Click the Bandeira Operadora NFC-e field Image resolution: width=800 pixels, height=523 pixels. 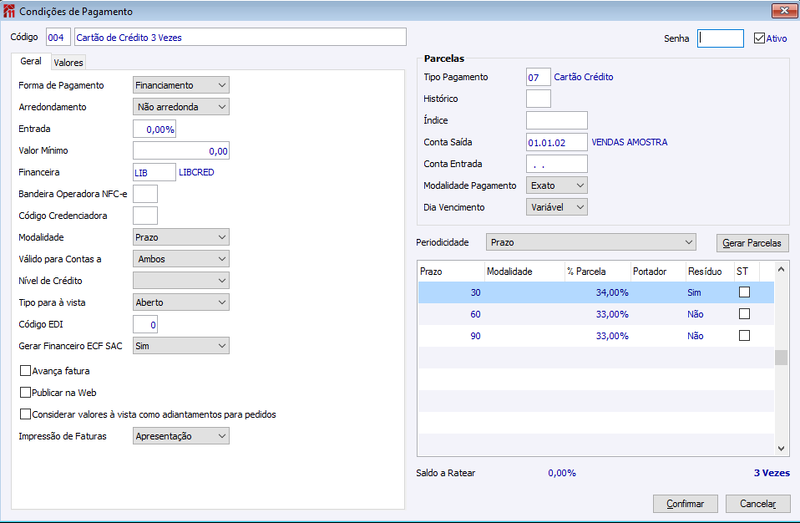[145, 194]
